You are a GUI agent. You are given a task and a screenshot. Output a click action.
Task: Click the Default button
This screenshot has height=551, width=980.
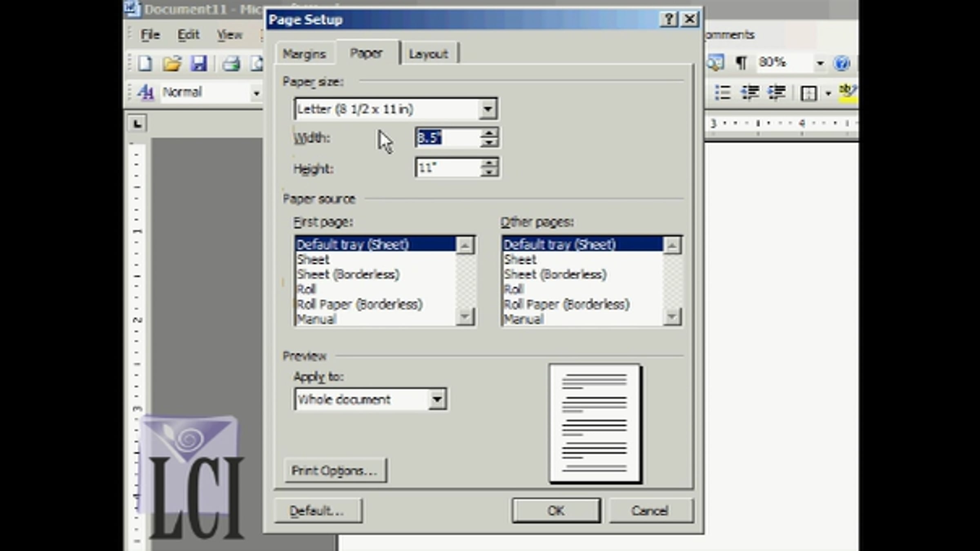tap(318, 511)
